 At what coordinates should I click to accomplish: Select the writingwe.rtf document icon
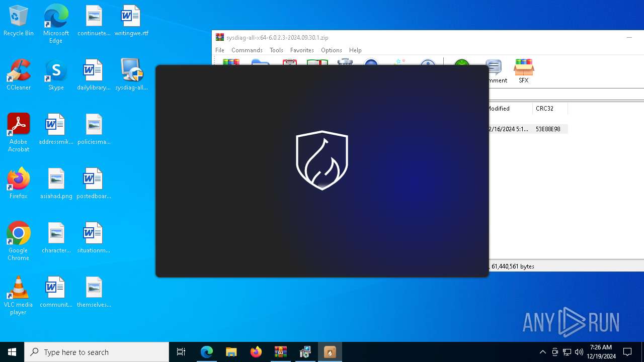131,21
